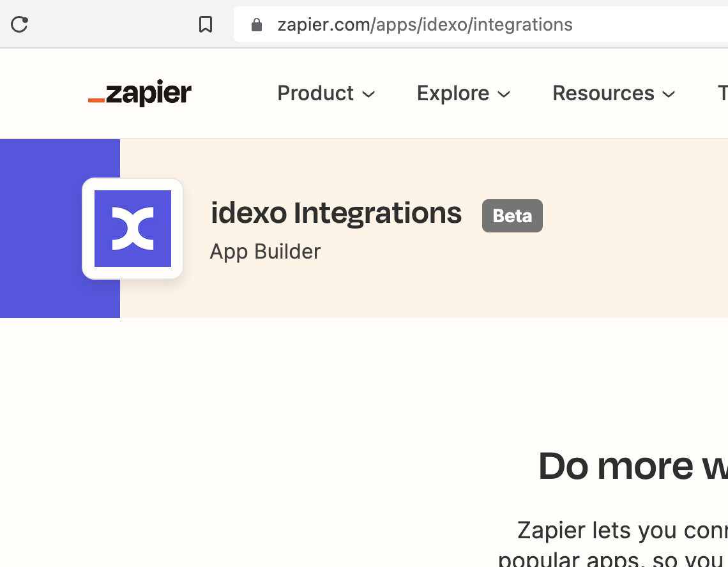The width and height of the screenshot is (728, 567).
Task: Click the idexo app logo icon
Action: pyautogui.click(x=132, y=229)
